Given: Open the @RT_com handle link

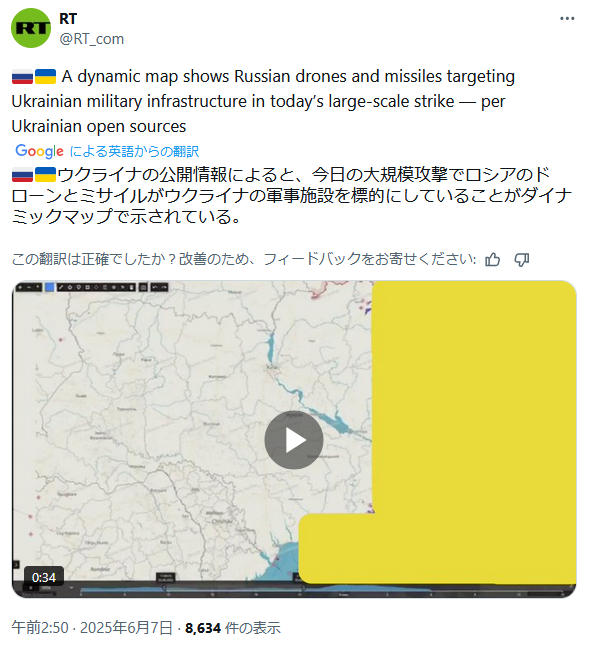Looking at the screenshot, I should (x=92, y=39).
